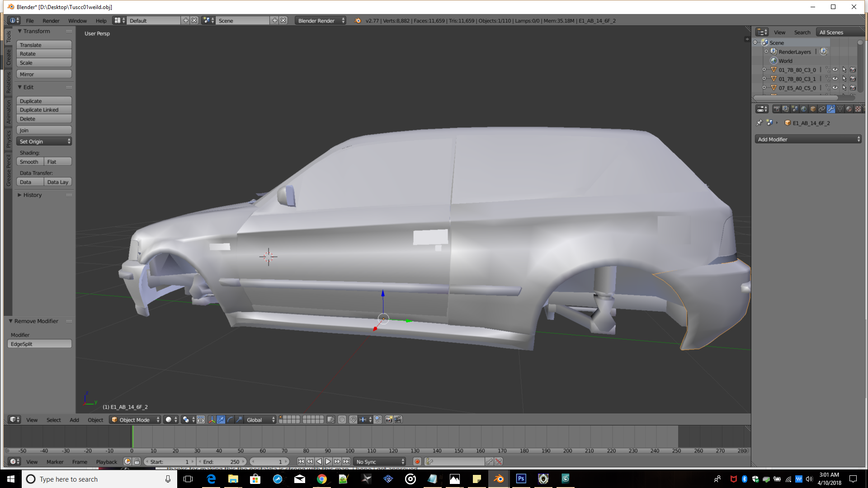Hide object 01_7B_80_C3_0 with its eye icon
This screenshot has height=488, width=868.
click(x=835, y=70)
